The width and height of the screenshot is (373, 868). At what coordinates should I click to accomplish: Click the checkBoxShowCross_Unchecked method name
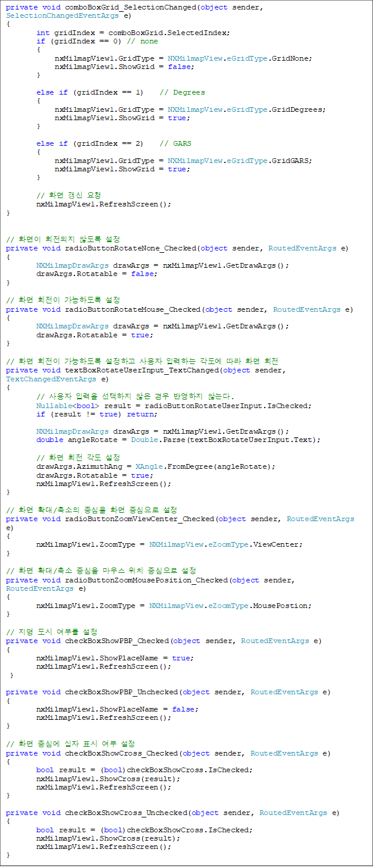[x=126, y=813]
